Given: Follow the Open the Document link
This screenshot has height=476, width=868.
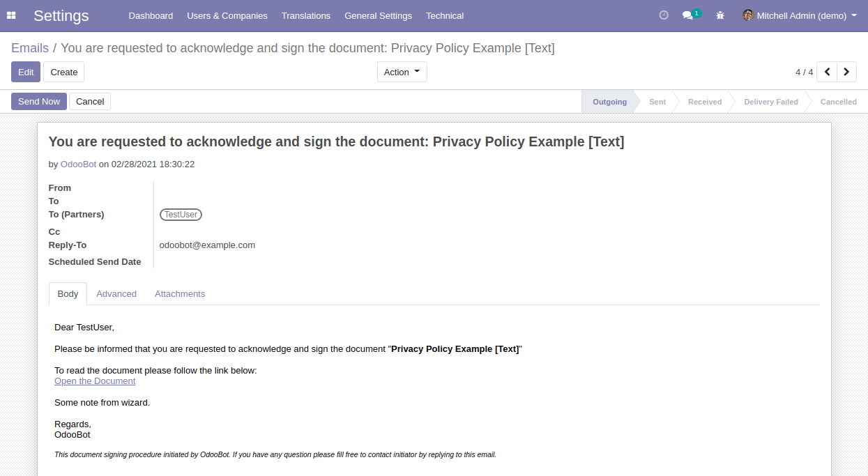Looking at the screenshot, I should click(94, 381).
